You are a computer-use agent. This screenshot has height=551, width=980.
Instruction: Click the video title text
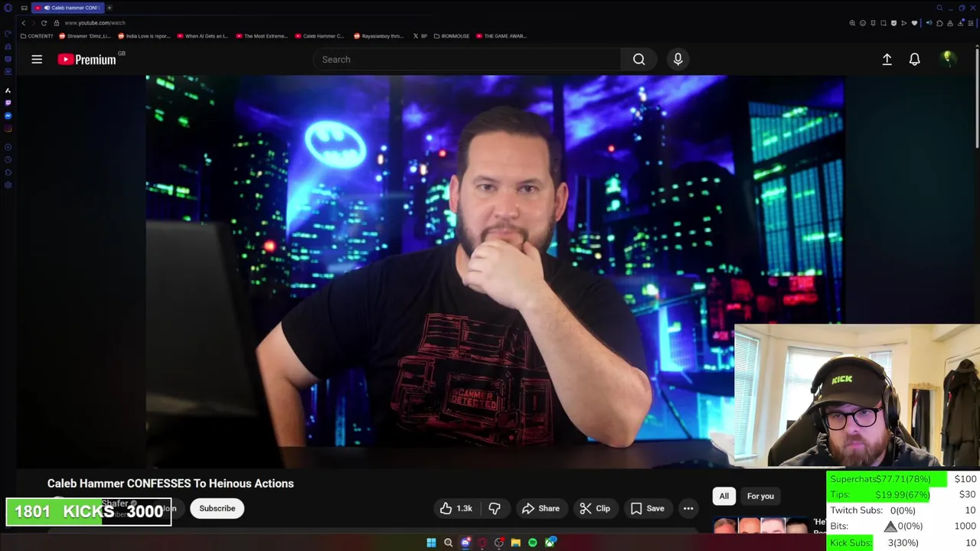[171, 483]
